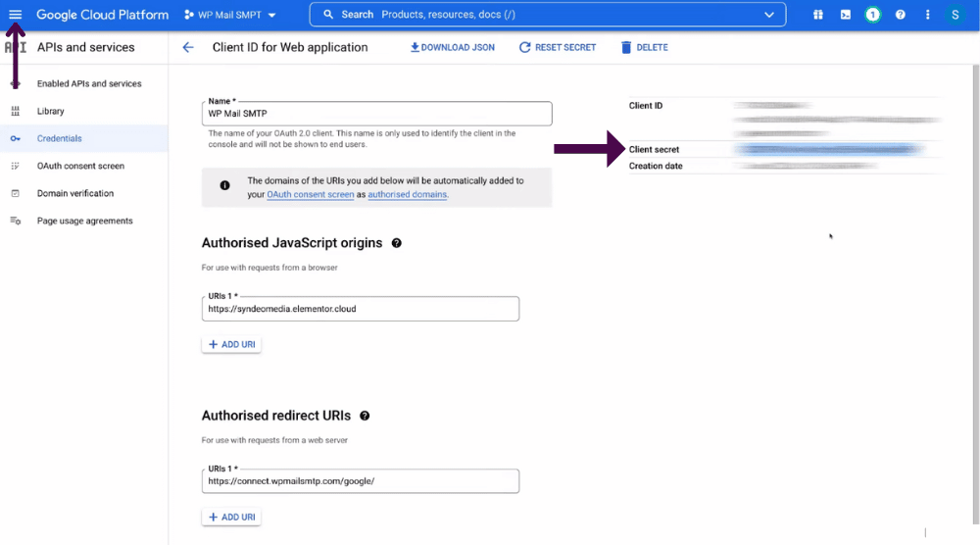Click help icon beside Authorised redirect URIs

365,416
